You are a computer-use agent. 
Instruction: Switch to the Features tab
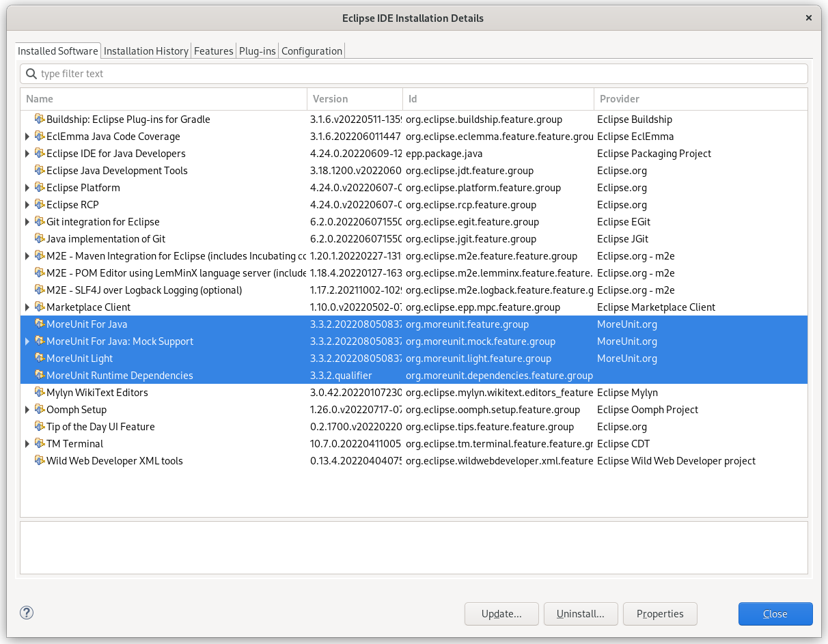click(213, 51)
